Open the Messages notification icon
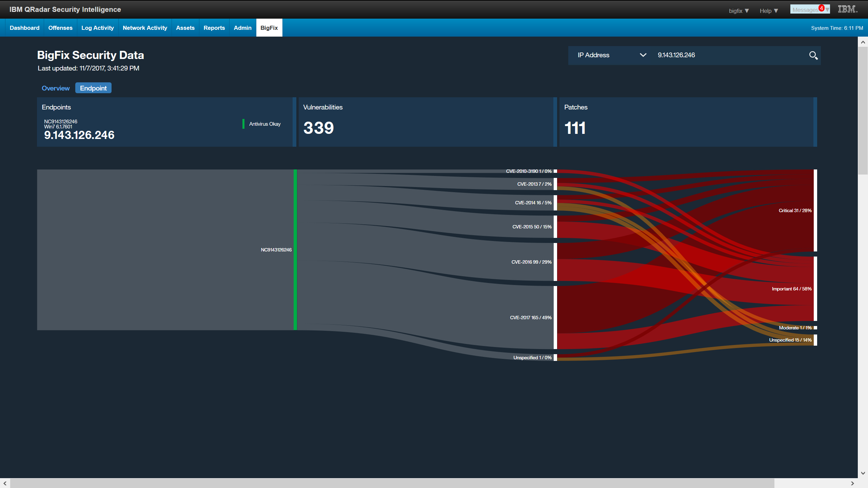 [x=808, y=9]
